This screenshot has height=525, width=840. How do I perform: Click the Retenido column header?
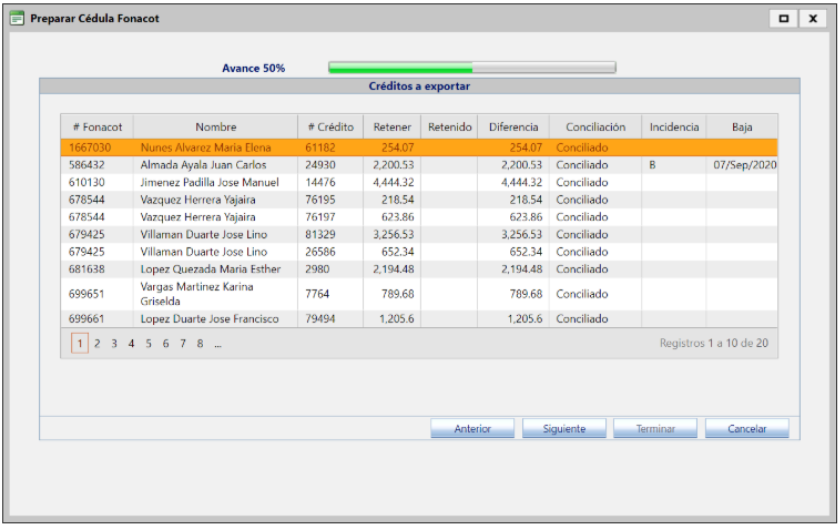click(449, 127)
